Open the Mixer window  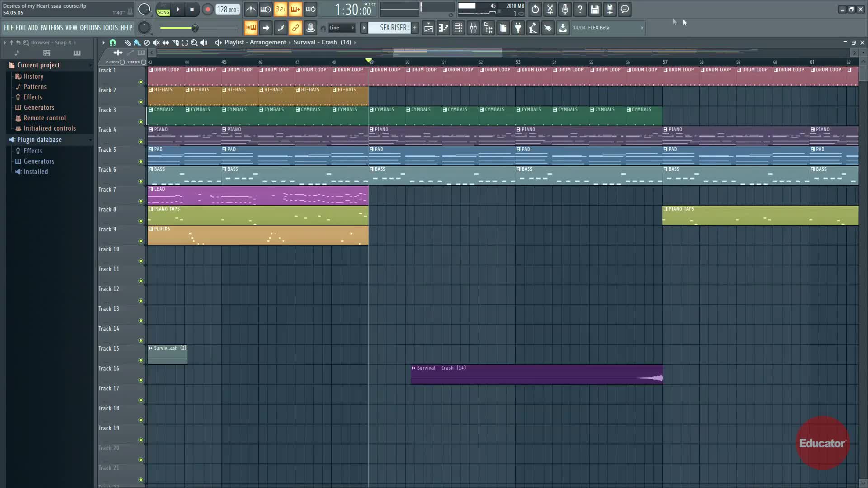473,28
